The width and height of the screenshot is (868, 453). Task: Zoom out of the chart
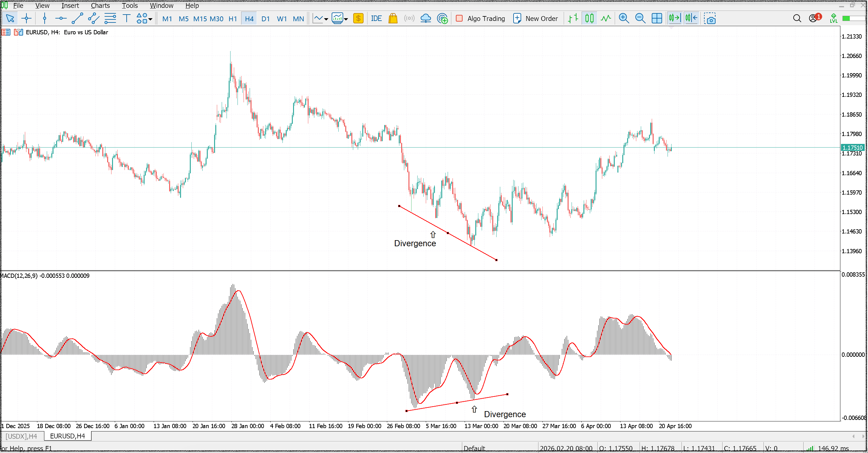[x=640, y=19]
